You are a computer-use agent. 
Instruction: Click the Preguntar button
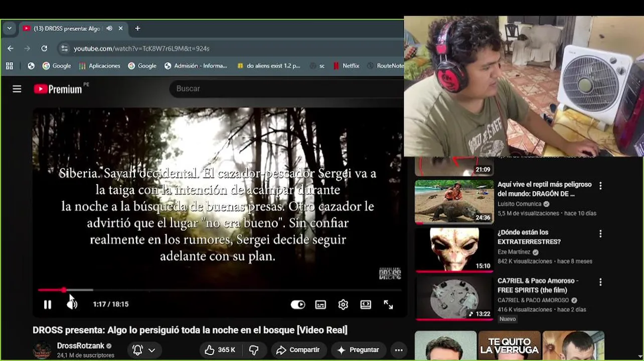click(x=358, y=350)
